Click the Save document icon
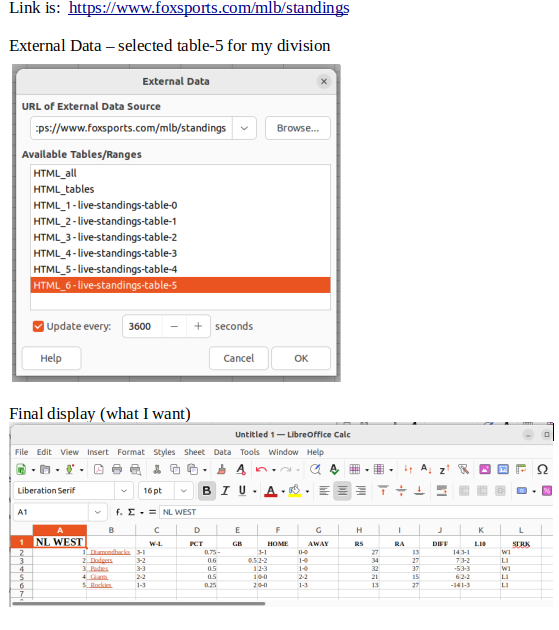Viewport: 559px width, 630px height. pos(70,469)
